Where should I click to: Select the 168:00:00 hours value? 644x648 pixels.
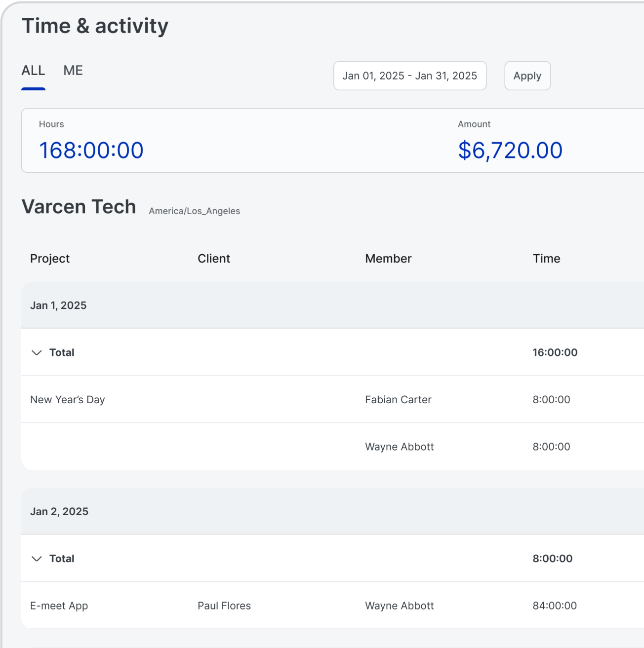(x=91, y=150)
